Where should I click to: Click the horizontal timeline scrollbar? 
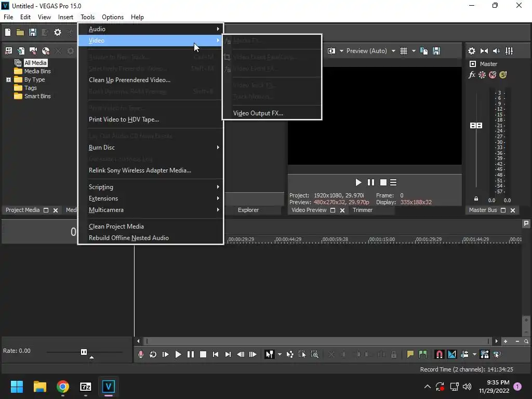coord(317,341)
